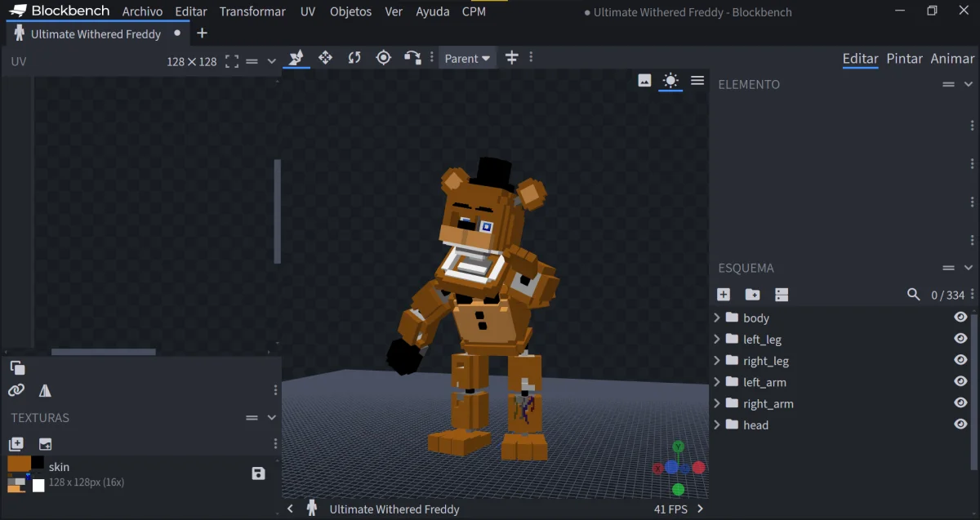
Task: Select the skin texture thumbnail
Action: click(26, 474)
